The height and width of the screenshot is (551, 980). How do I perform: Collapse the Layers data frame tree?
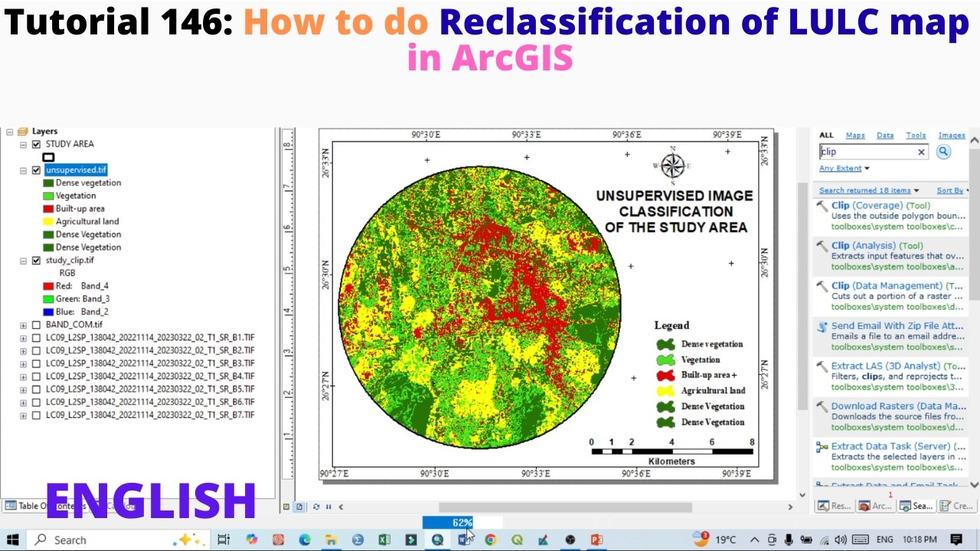[x=9, y=132]
